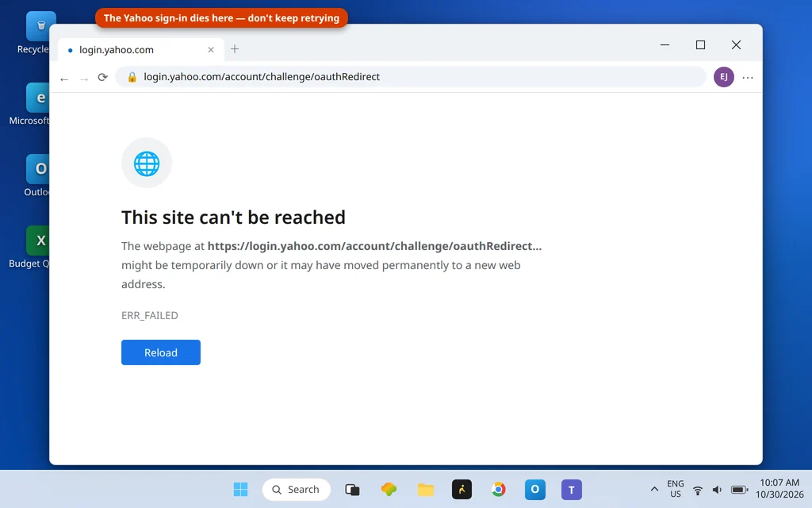Click the globe icon on the error page
The height and width of the screenshot is (508, 812).
coord(147,164)
